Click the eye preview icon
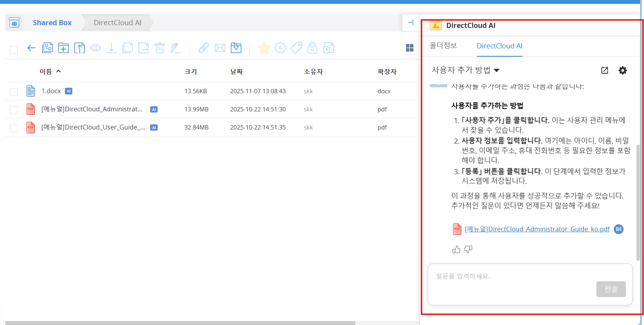Viewport: 644px width, 325px height. [x=96, y=48]
